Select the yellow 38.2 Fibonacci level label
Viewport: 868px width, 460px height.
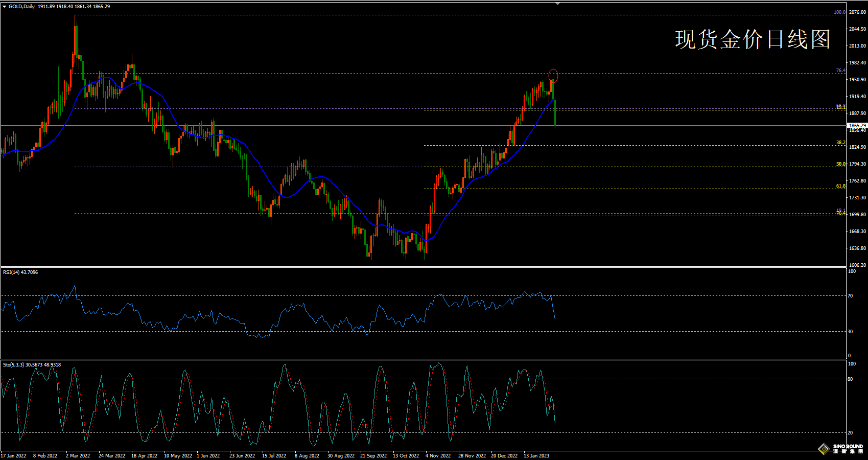840,143
